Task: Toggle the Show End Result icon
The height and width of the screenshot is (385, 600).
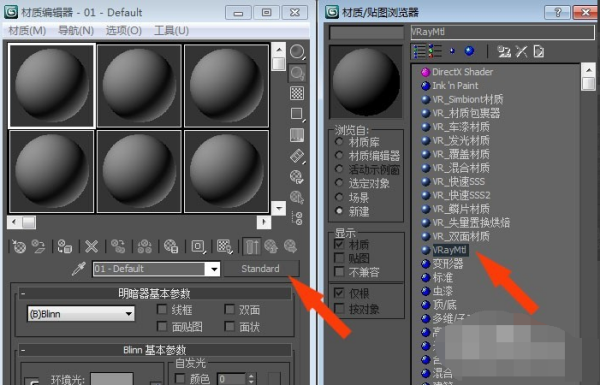Action: point(252,246)
